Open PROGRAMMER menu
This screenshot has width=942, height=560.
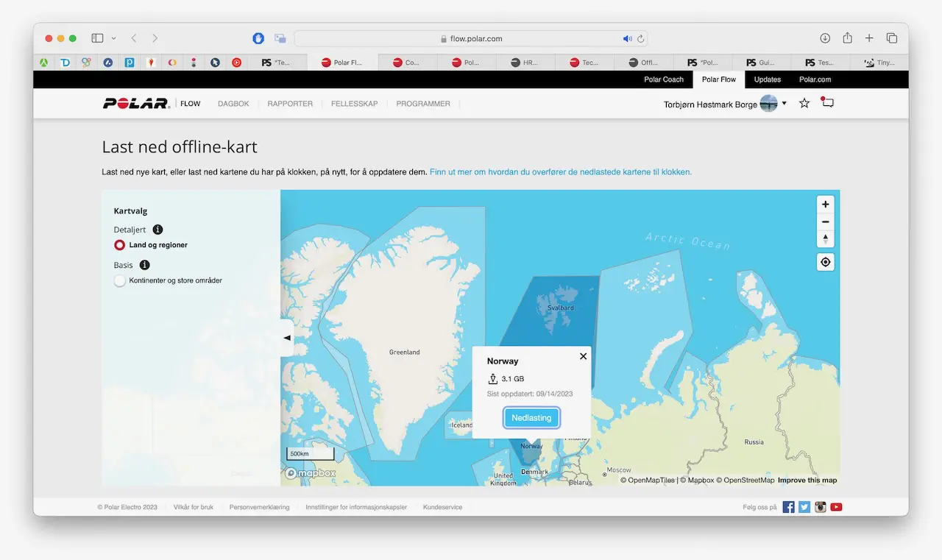pyautogui.click(x=423, y=104)
